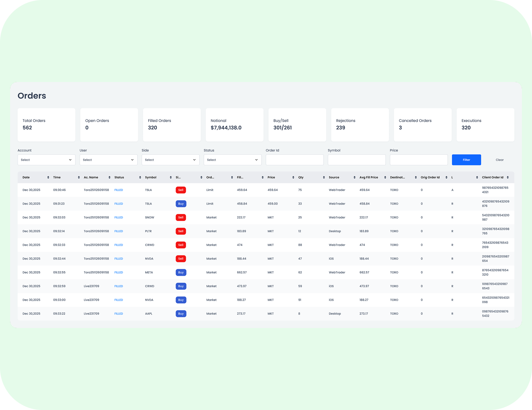Click into the Order Id input field

294,160
